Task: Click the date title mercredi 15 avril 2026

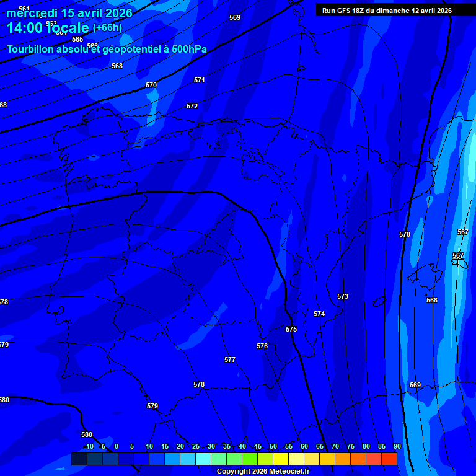Action: (69, 13)
